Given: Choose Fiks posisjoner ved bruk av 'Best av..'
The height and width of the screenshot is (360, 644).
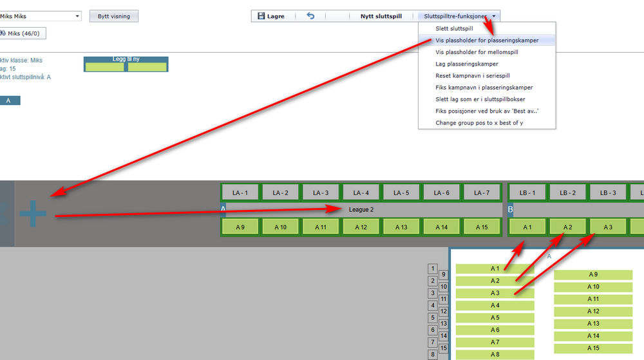Looking at the screenshot, I should click(487, 111).
